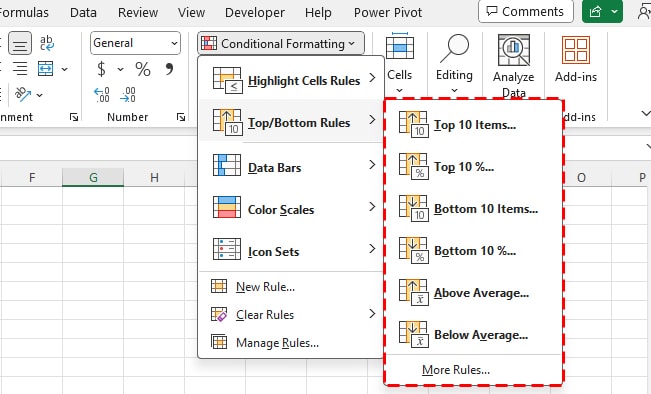Expand the Accounting format dropdown arrow
The image size is (651, 394).
pos(120,69)
